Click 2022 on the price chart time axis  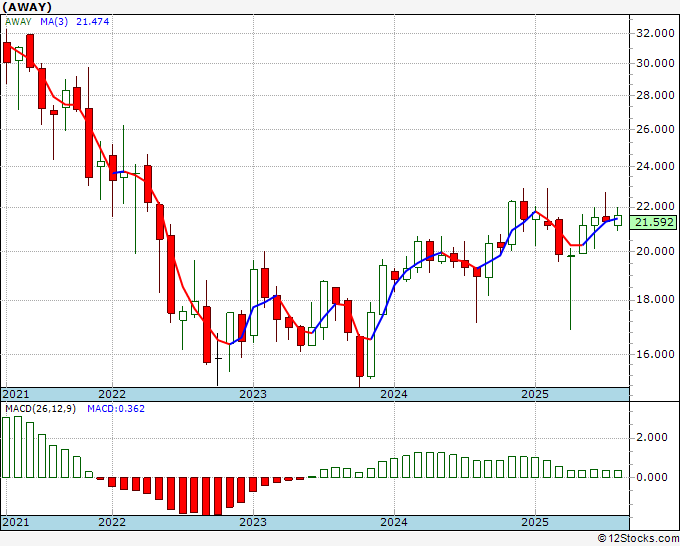pyautogui.click(x=112, y=394)
